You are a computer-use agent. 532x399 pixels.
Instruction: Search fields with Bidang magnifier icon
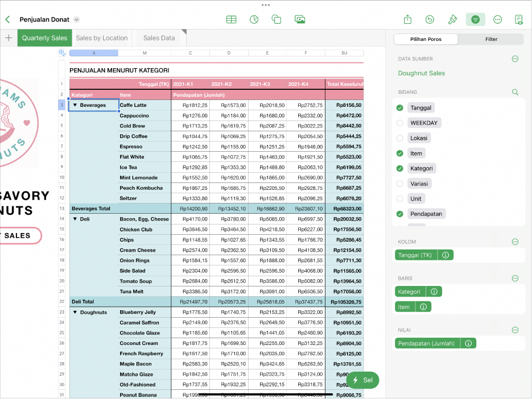tap(515, 92)
